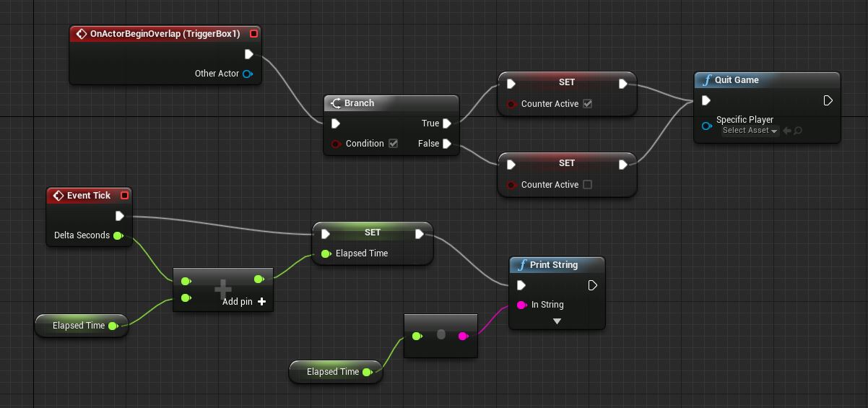Click the Branch True output pin
The width and height of the screenshot is (868, 408).
click(x=447, y=123)
